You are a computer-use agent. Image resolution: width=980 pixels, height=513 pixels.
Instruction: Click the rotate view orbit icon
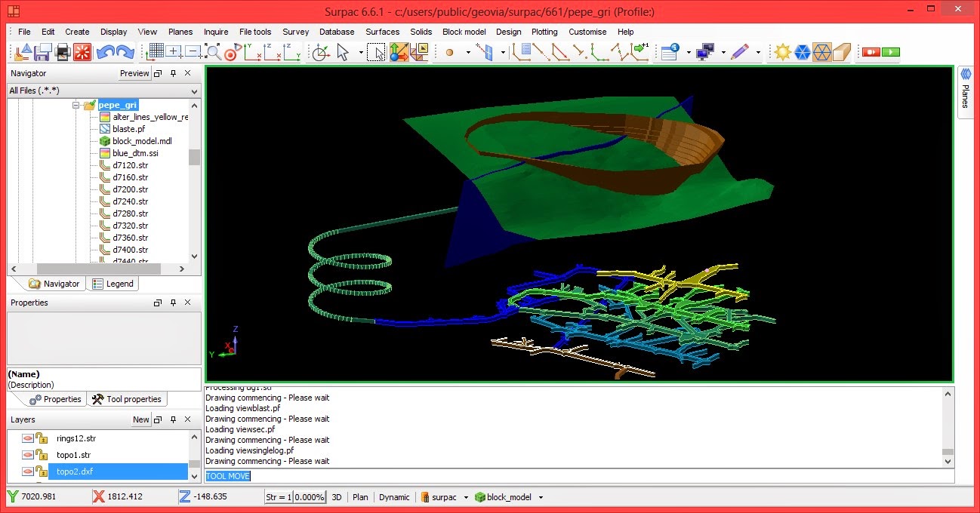(x=322, y=52)
